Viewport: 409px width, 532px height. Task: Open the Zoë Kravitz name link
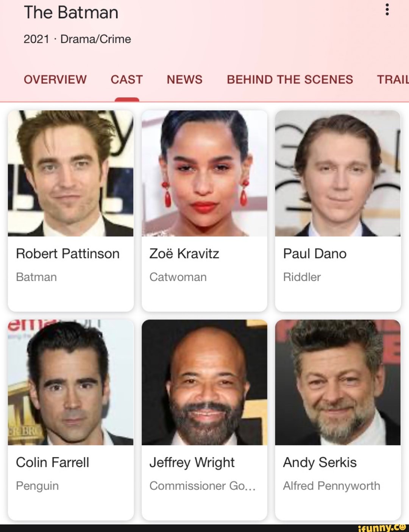click(184, 254)
